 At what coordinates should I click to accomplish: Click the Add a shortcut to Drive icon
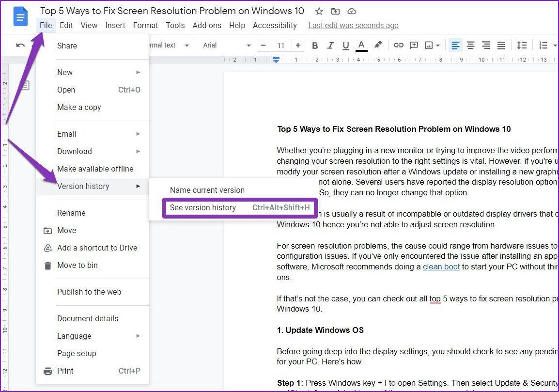click(48, 248)
